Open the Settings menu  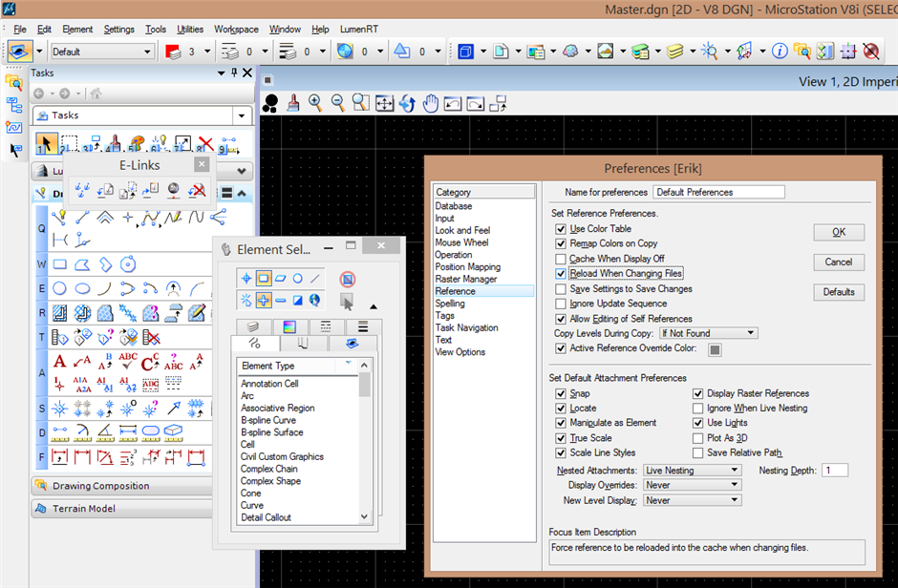119,30
